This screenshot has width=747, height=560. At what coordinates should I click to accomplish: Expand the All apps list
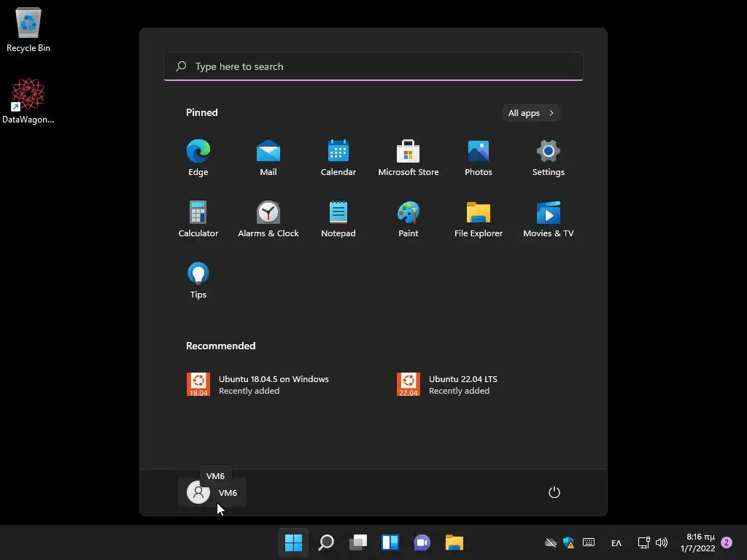pyautogui.click(x=531, y=113)
